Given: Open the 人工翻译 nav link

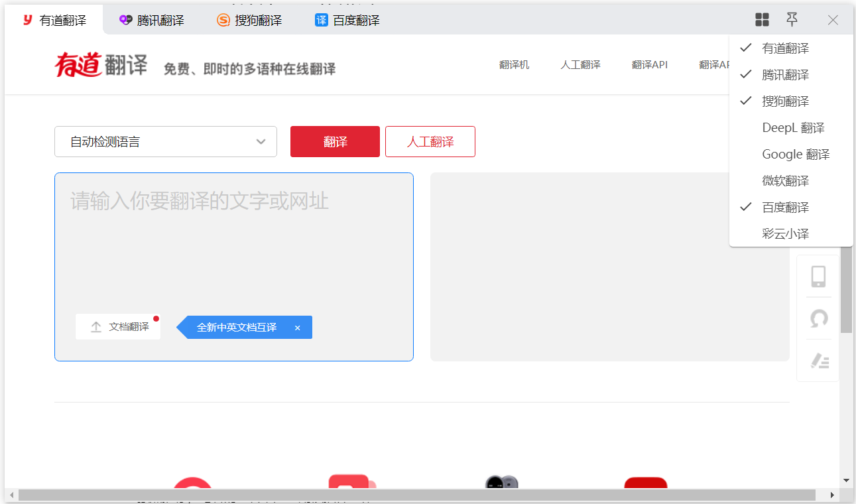Looking at the screenshot, I should tap(581, 64).
